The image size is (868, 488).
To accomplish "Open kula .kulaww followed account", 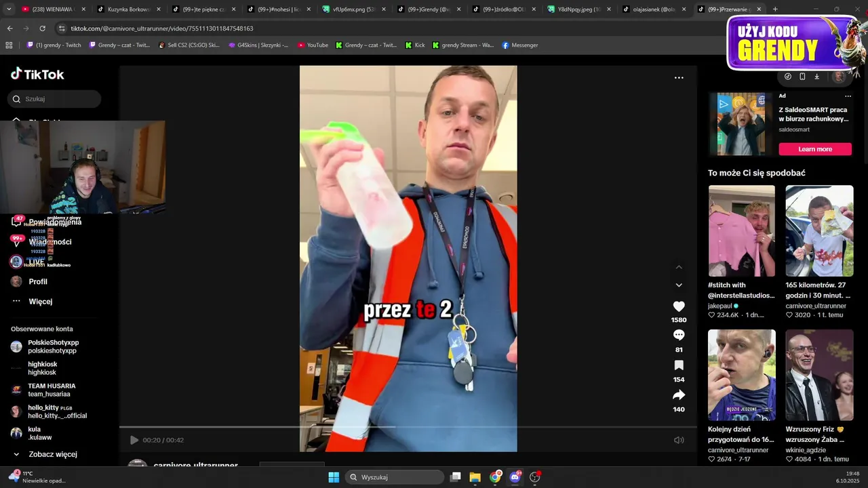I will pyautogui.click(x=31, y=433).
